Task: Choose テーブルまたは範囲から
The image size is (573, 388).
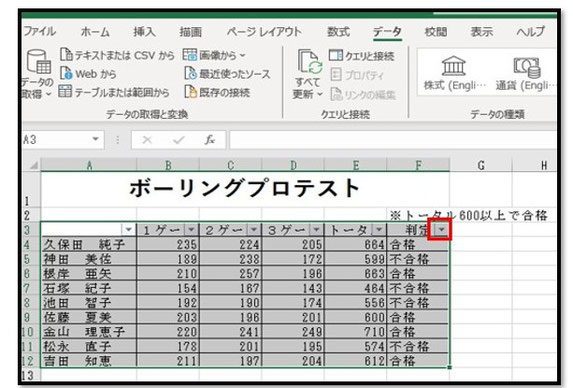Action: coord(114,92)
